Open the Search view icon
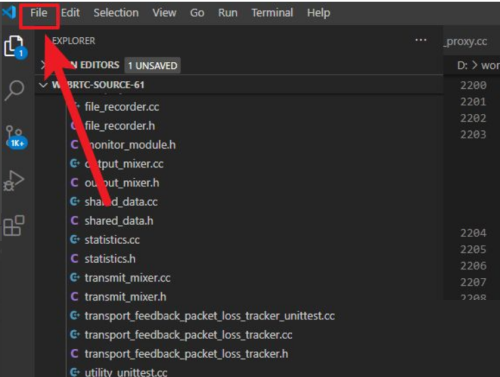500x377 pixels. (14, 90)
